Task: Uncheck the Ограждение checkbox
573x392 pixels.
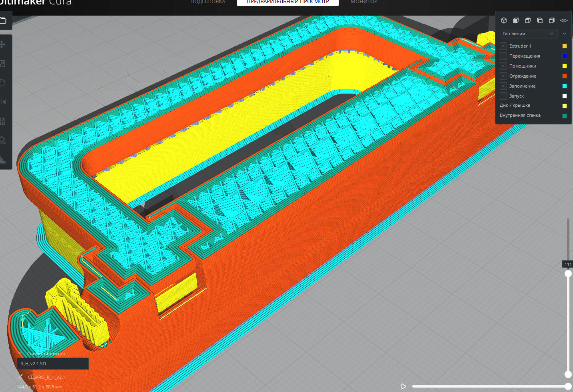Action: [503, 76]
